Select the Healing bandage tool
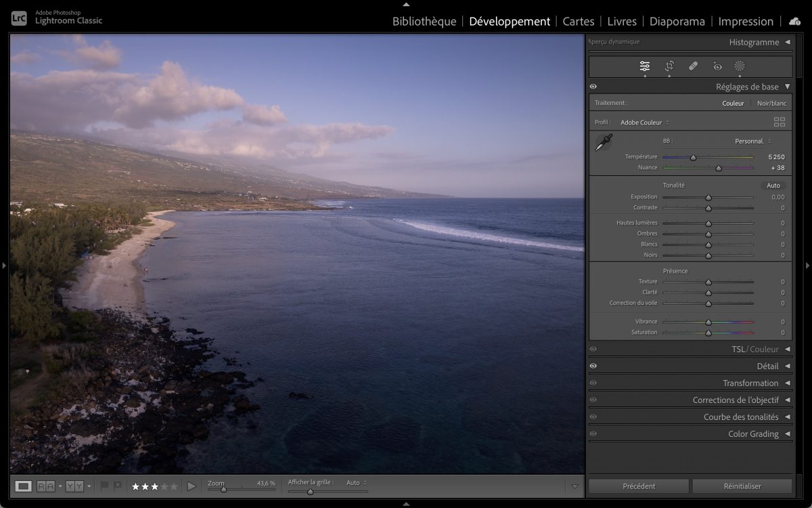This screenshot has width=812, height=508. [x=693, y=66]
